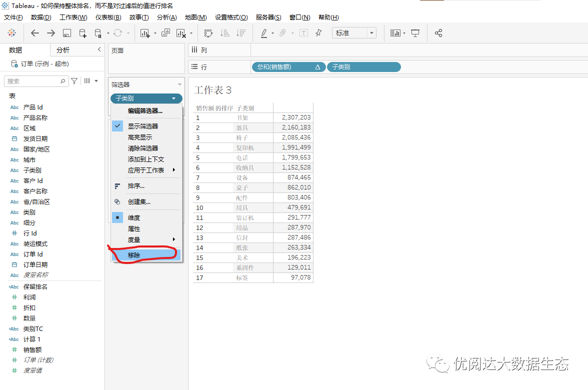The image size is (588, 390).
Task: Switch to the 数据 tab
Action: point(16,50)
